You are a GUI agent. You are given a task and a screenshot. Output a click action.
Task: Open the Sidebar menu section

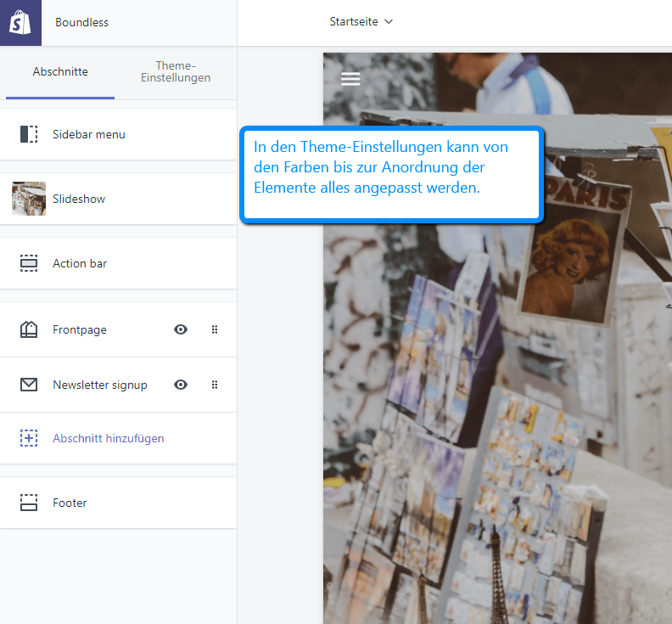coord(118,134)
